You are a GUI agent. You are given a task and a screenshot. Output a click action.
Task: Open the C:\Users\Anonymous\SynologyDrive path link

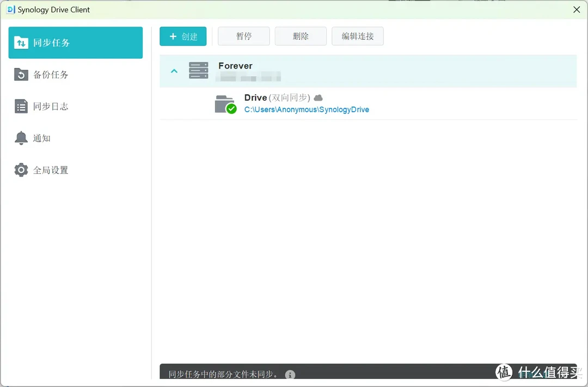pos(307,109)
